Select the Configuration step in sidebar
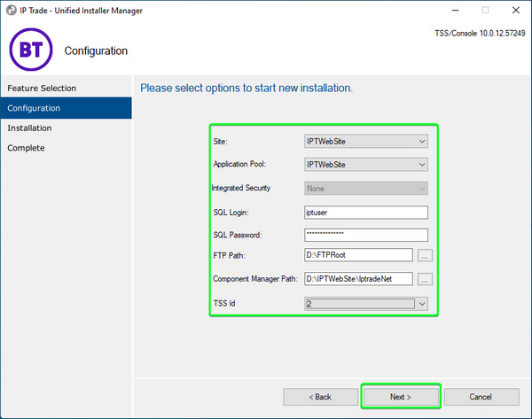This screenshot has width=532, height=419. coord(66,108)
